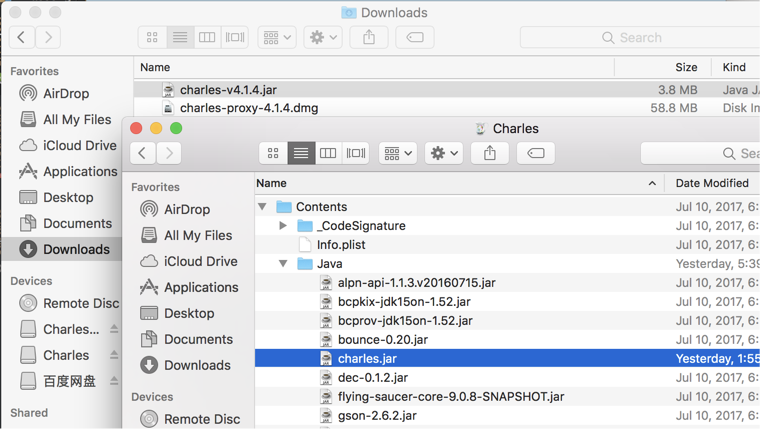Sort by Date Modified column
The height and width of the screenshot is (429, 760).
[x=712, y=183]
